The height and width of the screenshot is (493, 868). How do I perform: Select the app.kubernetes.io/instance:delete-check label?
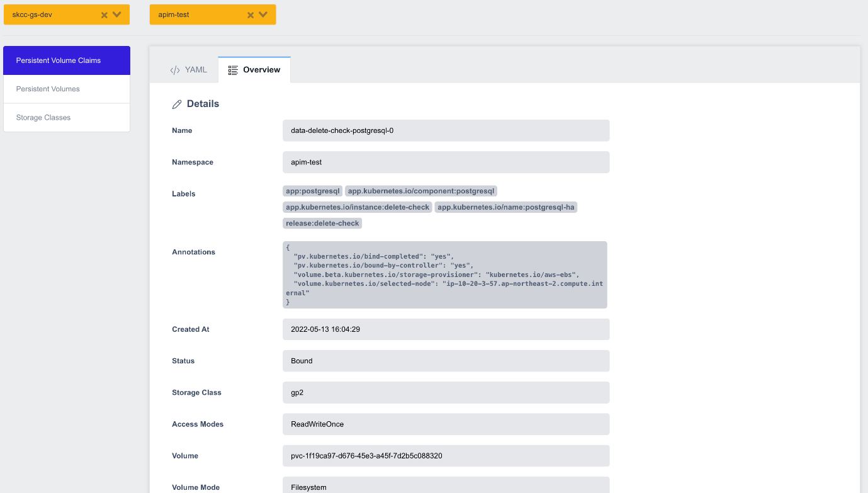[358, 207]
